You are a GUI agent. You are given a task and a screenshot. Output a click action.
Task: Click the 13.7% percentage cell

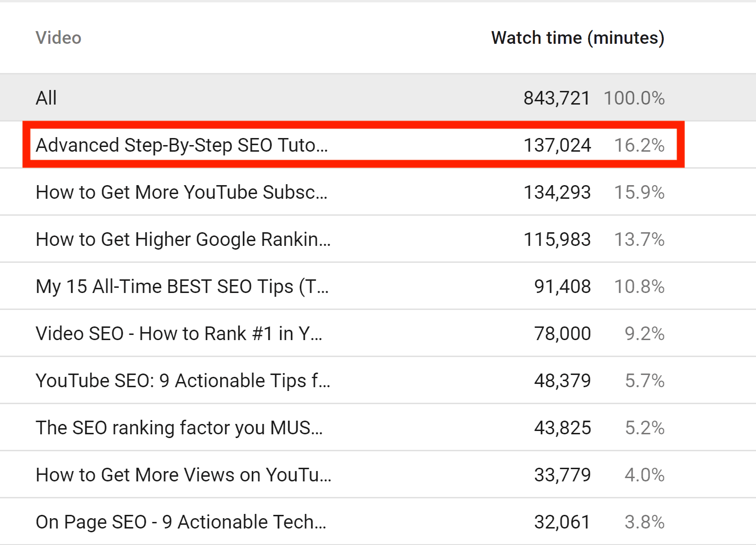(x=639, y=239)
